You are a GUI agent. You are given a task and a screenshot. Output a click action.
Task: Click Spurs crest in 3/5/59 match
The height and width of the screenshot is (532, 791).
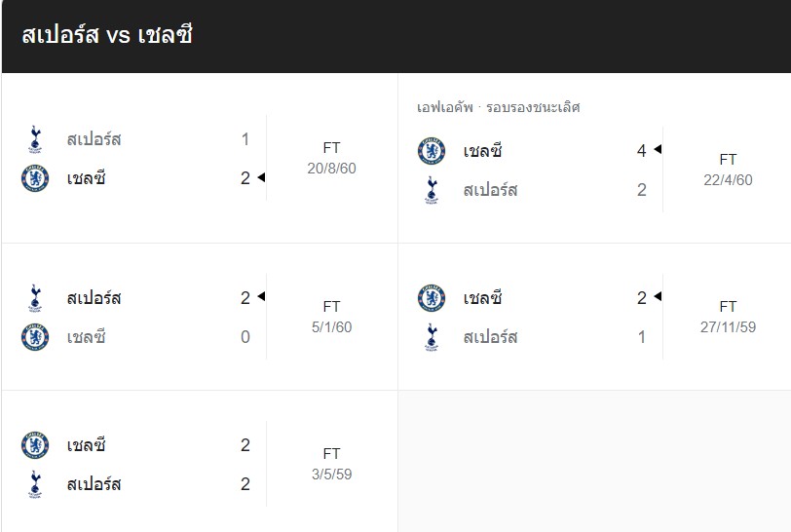35,484
